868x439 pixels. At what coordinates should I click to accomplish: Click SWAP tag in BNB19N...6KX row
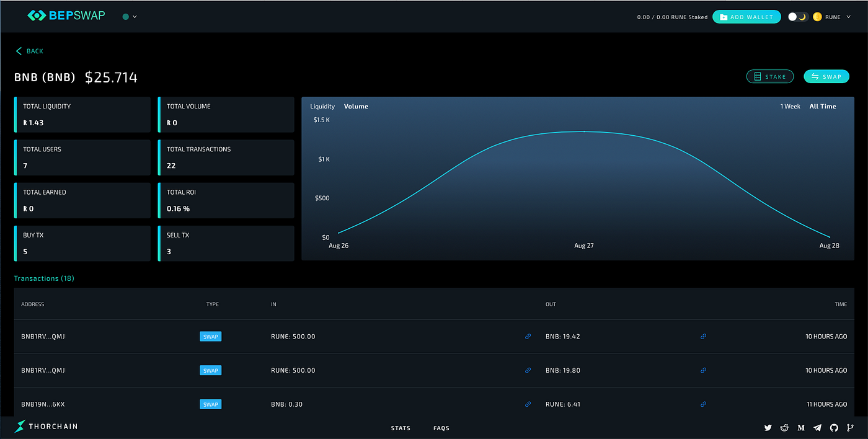coord(211,404)
